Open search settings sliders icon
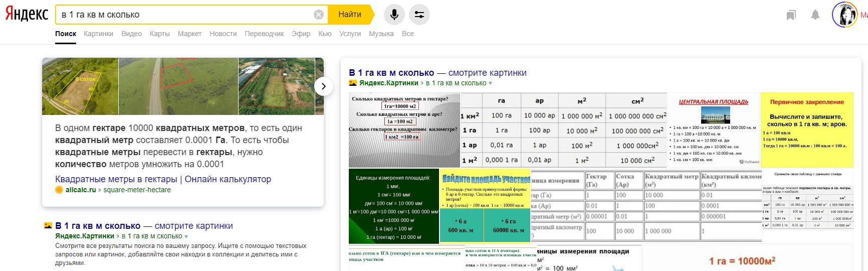This screenshot has height=271, width=868. (x=419, y=15)
